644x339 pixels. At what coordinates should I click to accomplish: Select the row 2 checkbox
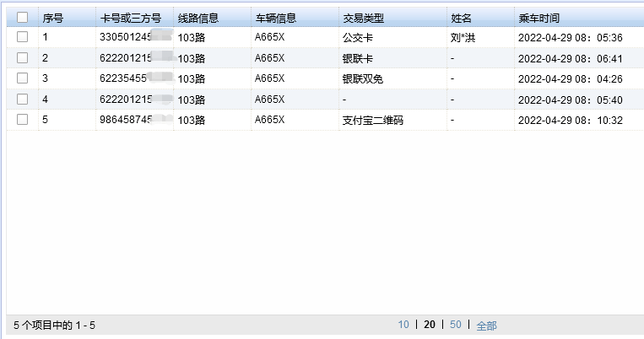23,58
